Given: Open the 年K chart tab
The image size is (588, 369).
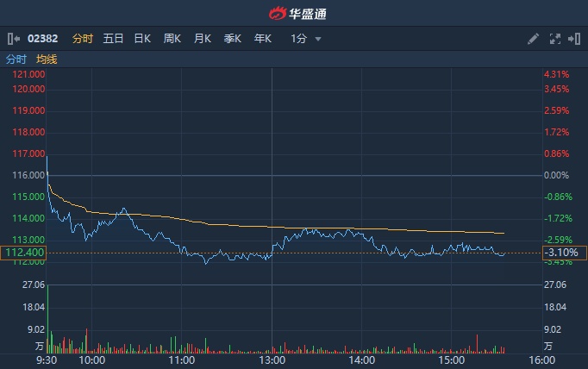Looking at the screenshot, I should (x=263, y=39).
